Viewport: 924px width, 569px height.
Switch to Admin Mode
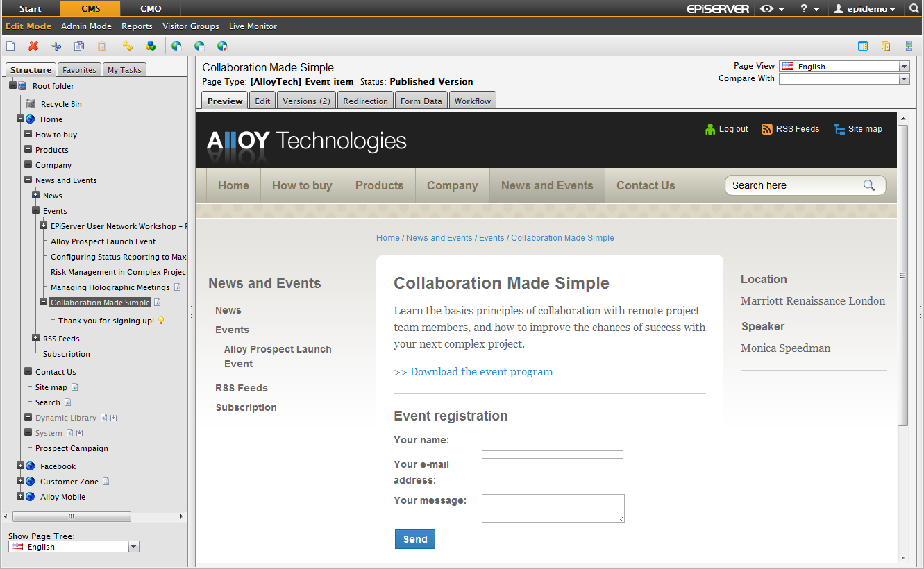coord(86,26)
